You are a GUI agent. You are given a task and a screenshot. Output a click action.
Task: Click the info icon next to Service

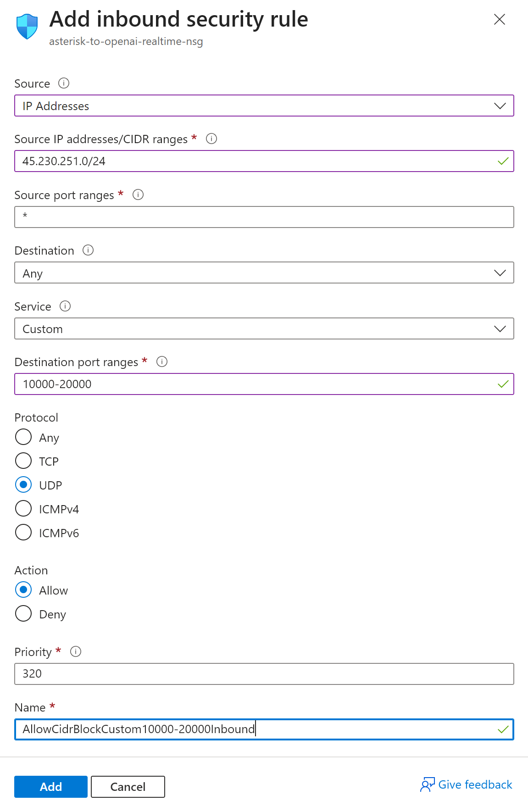tap(65, 306)
